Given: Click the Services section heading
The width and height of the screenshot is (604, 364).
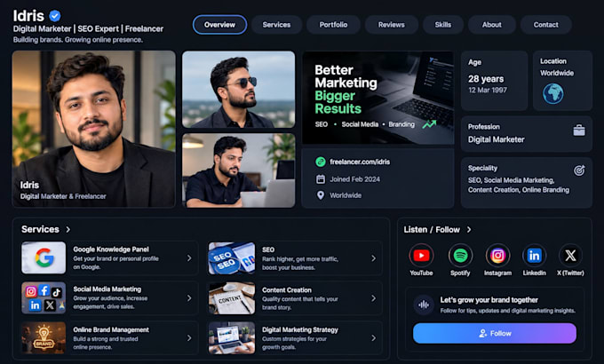Looking at the screenshot, I should (40, 229).
